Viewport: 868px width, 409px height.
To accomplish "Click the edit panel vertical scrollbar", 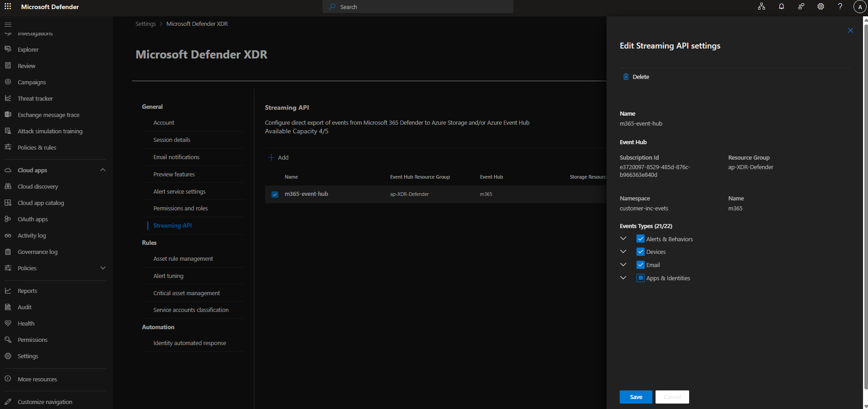I will click(x=865, y=206).
